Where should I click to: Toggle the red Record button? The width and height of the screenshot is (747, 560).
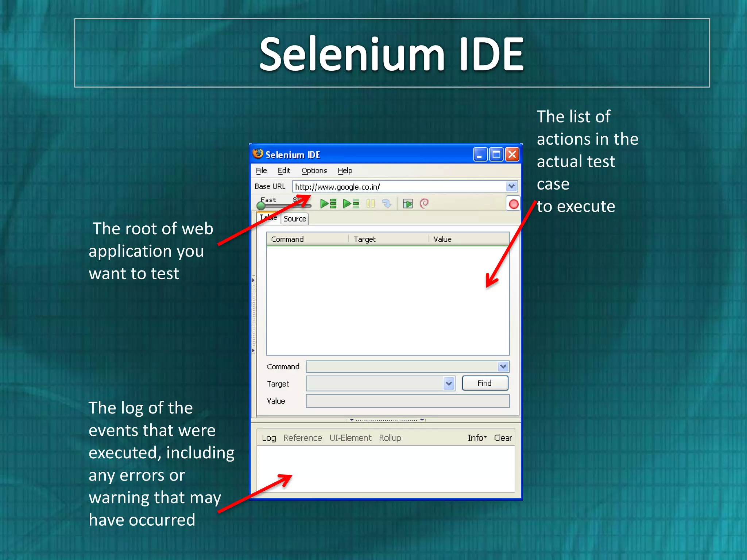click(513, 204)
